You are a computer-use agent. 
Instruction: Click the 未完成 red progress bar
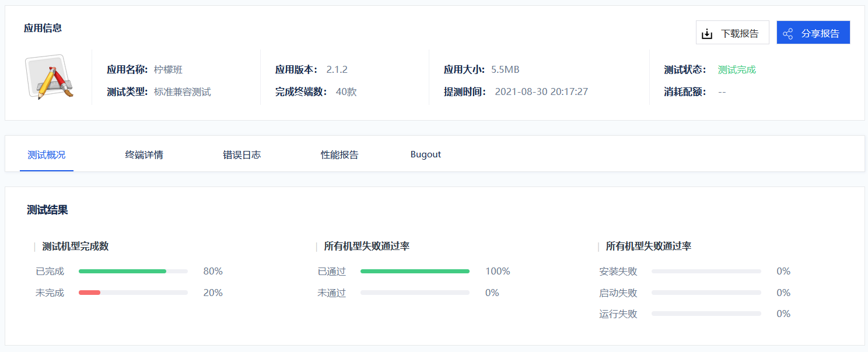point(133,293)
